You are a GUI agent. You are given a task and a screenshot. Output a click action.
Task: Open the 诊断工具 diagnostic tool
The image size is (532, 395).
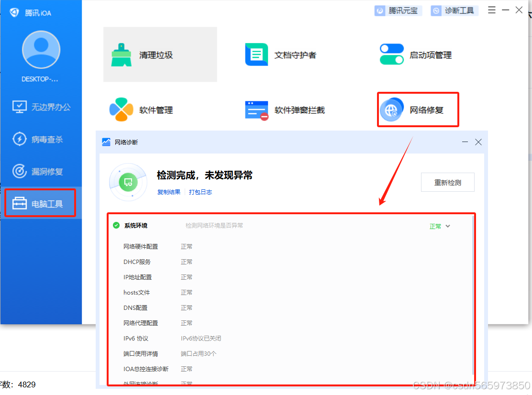click(454, 10)
